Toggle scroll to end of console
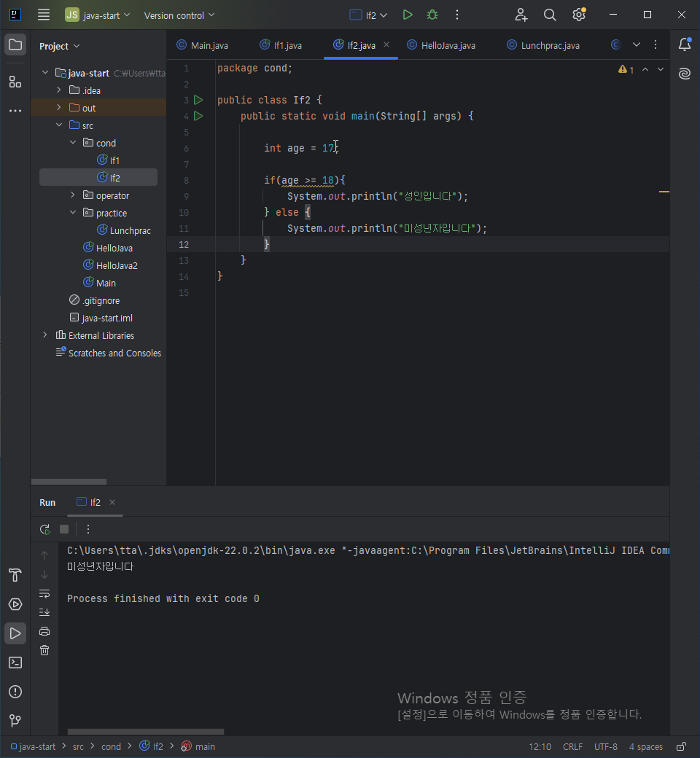The image size is (700, 758). point(44,612)
